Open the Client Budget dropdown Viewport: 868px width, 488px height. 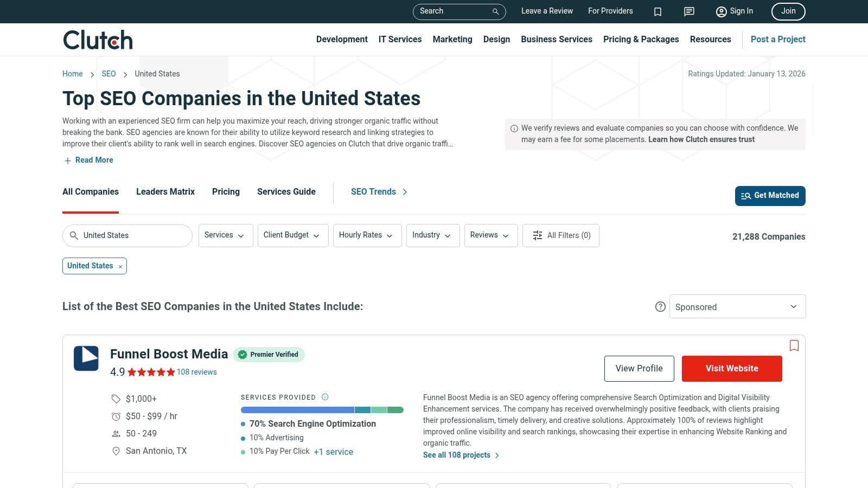[292, 235]
